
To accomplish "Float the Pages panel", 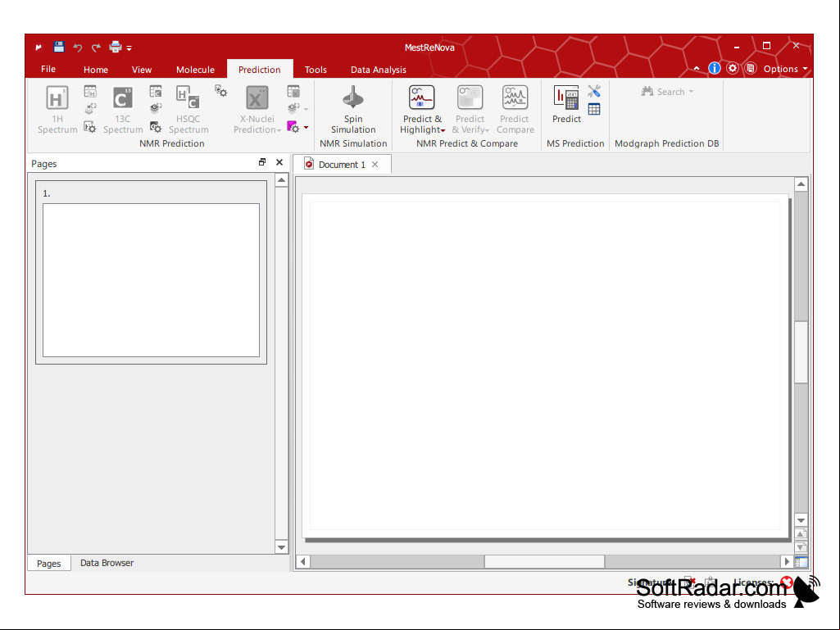I will pyautogui.click(x=262, y=162).
